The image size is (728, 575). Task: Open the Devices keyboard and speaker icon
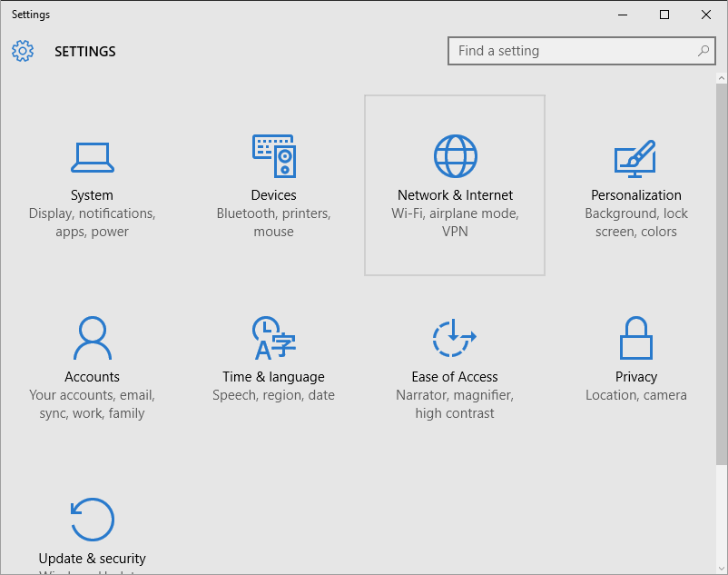274,156
